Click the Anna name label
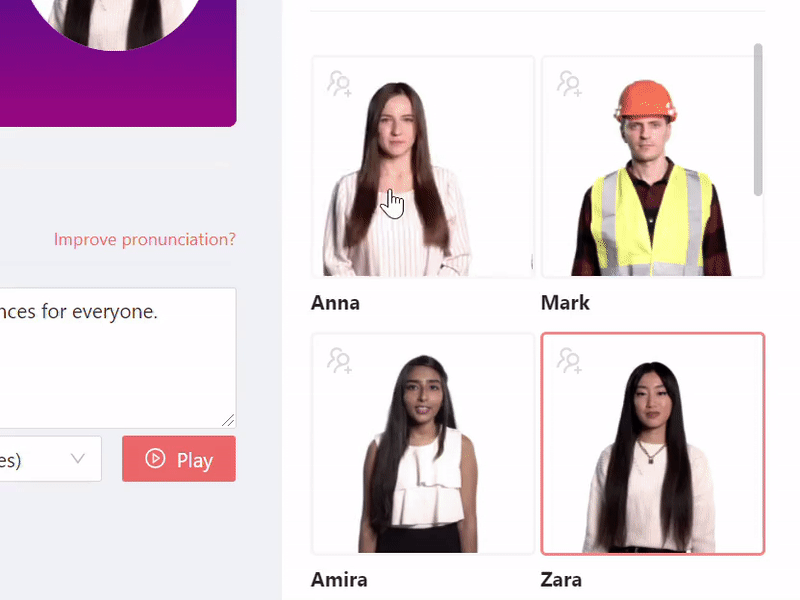Screen dimensions: 800x600 [x=335, y=303]
